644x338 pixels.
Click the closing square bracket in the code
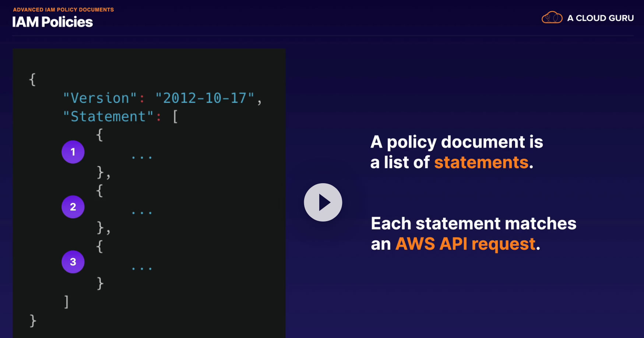tap(66, 302)
